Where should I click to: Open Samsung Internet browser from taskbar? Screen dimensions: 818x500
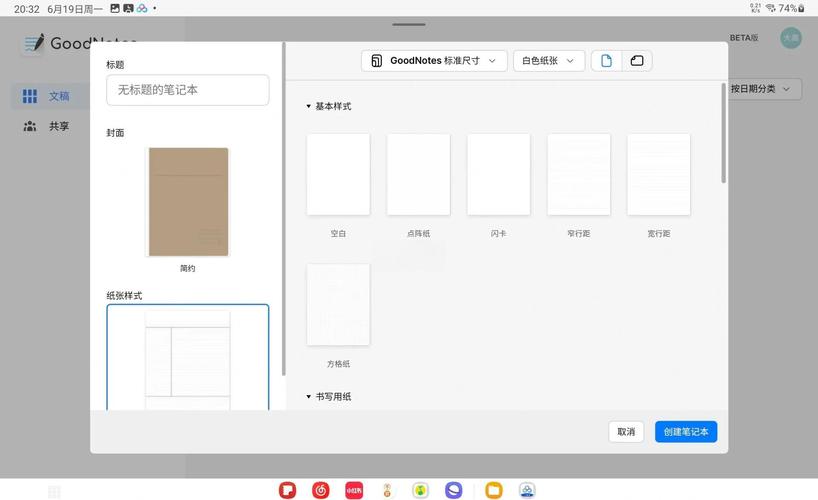[454, 490]
